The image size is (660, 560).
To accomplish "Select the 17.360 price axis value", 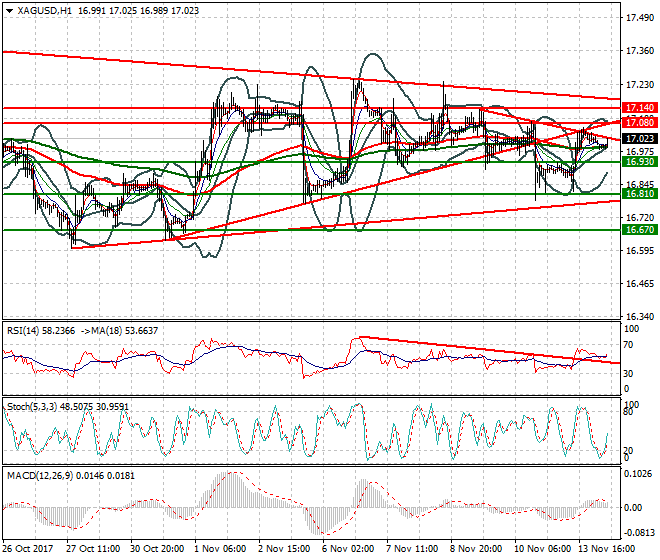I will pyautogui.click(x=640, y=51).
